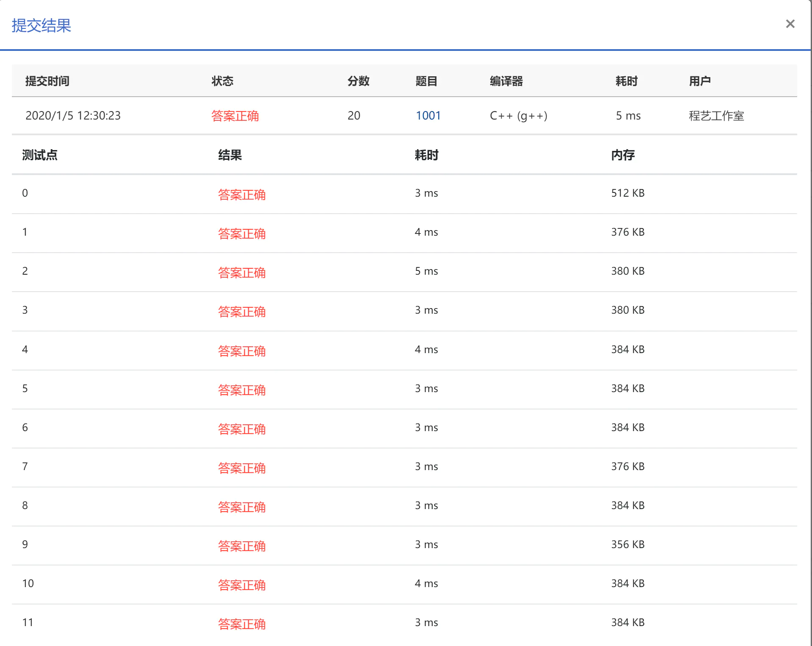Click the 测试点 column header
812x646 pixels.
(39, 155)
